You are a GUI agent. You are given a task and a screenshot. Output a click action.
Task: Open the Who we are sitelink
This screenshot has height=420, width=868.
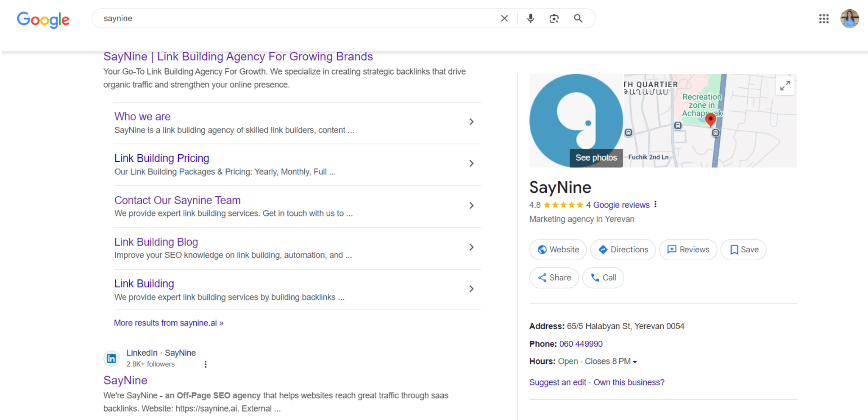tap(142, 116)
